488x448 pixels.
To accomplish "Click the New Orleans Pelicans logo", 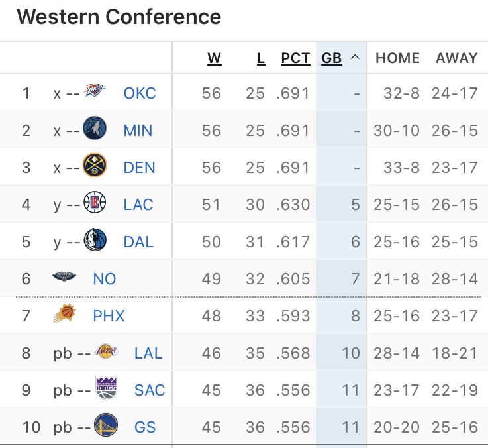I will 64,278.
